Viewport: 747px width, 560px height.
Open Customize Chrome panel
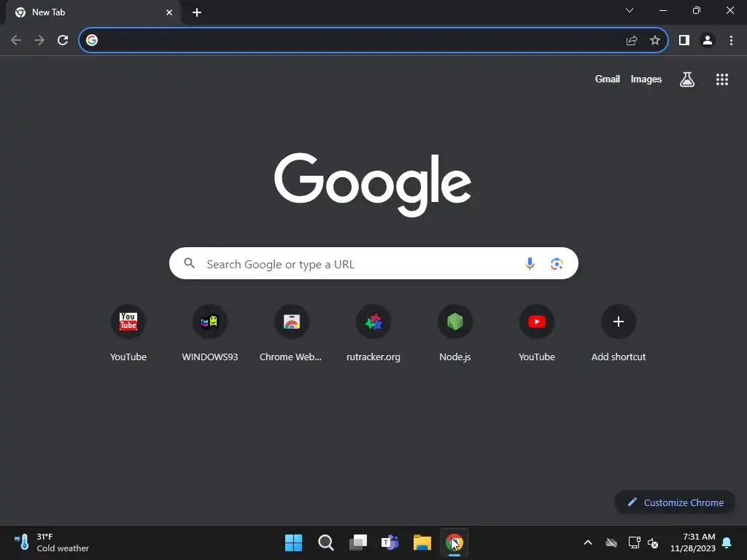click(675, 502)
